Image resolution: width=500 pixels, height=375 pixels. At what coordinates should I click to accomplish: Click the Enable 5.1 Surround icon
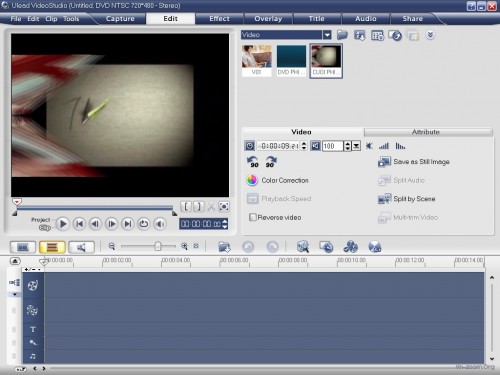pyautogui.click(x=375, y=247)
